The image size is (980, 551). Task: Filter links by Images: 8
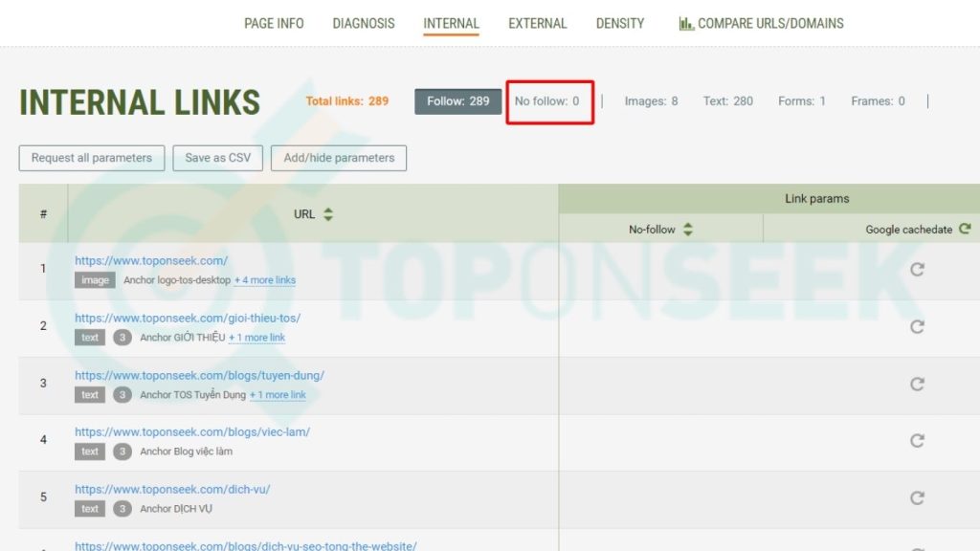[651, 101]
